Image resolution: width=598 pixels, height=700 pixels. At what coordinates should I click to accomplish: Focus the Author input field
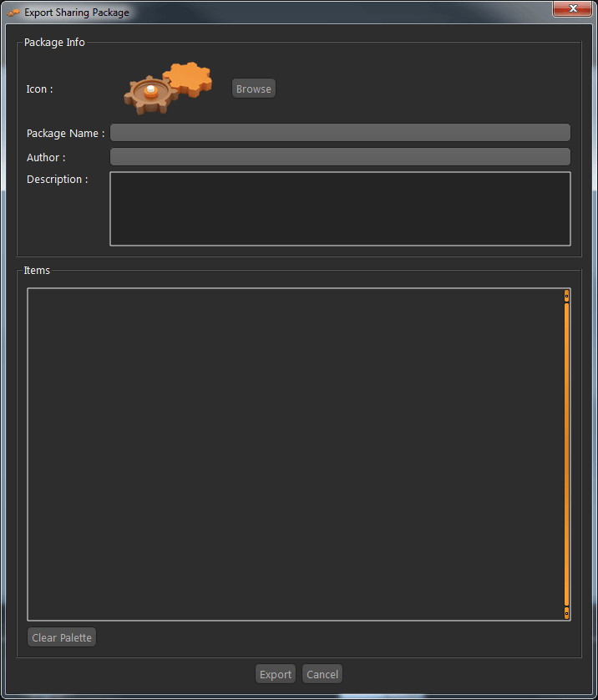tap(340, 157)
